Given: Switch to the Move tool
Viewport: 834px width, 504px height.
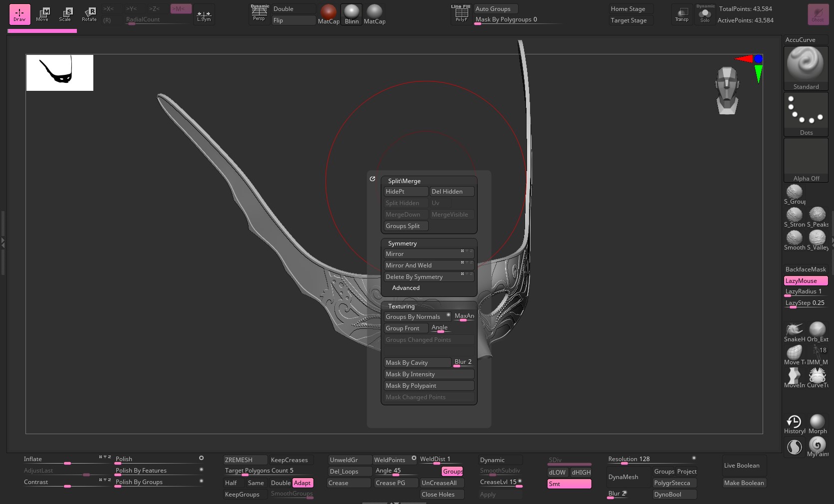Looking at the screenshot, I should tap(42, 14).
